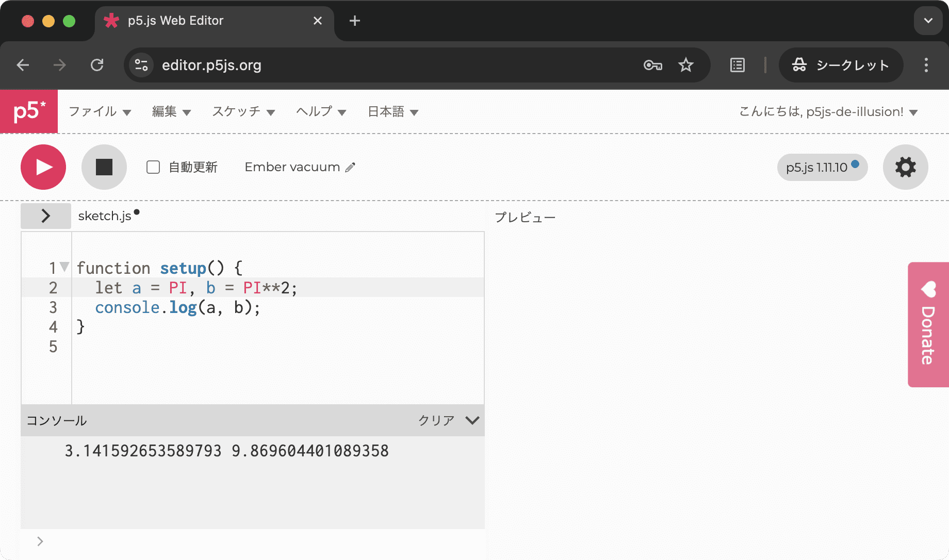
Task: Click the p5* logo home icon
Action: pyautogui.click(x=29, y=111)
